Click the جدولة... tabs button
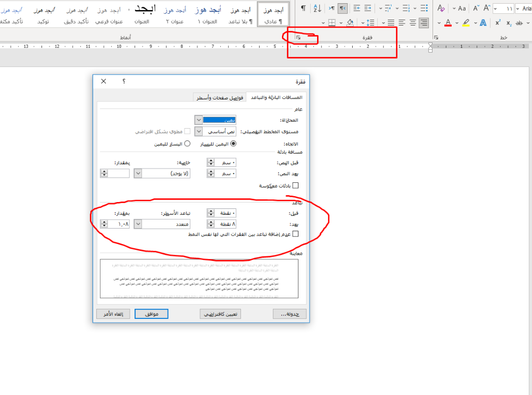The image size is (532, 395). (290, 314)
